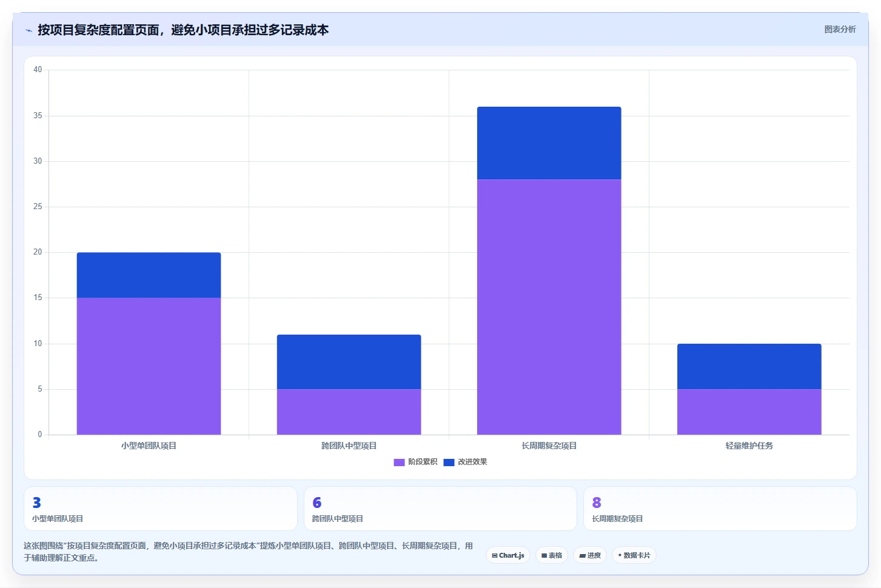The width and height of the screenshot is (881, 588).
Task: Click the purple 阶段累积 legend swatch
Action: (399, 462)
